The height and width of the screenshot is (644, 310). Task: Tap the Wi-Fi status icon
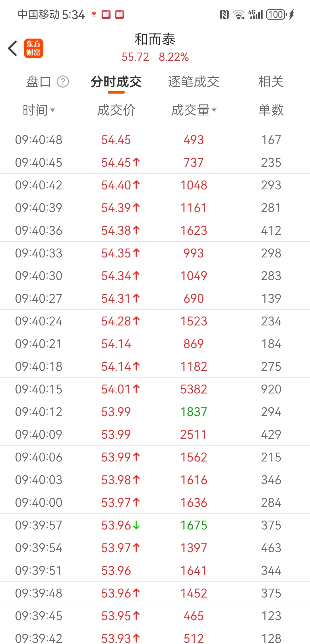[x=239, y=14]
